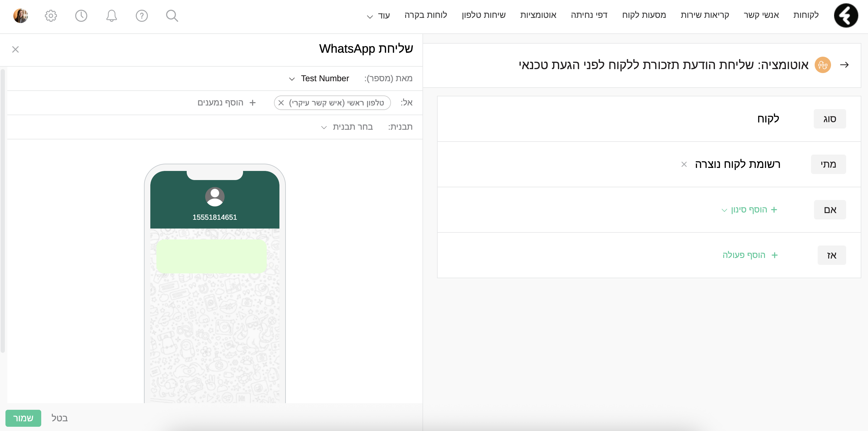Click the לקוח type value
This screenshot has height=431, width=868.
click(x=768, y=119)
